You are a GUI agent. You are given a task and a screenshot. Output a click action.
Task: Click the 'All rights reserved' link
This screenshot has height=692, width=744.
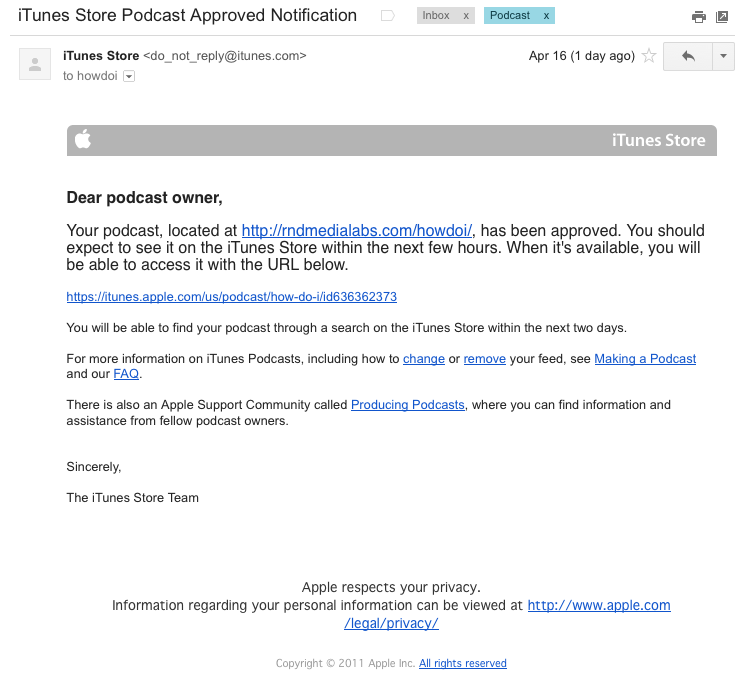tap(463, 663)
